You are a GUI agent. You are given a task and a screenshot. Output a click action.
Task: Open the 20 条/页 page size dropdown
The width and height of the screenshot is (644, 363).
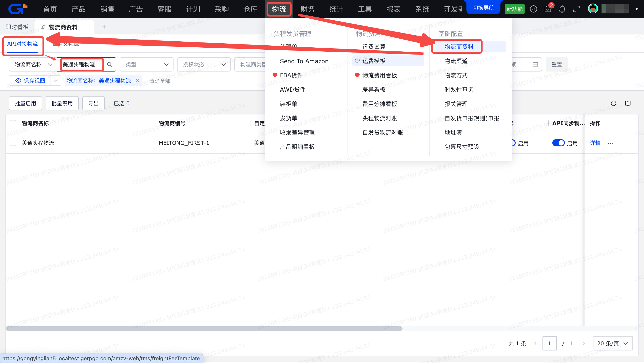612,343
